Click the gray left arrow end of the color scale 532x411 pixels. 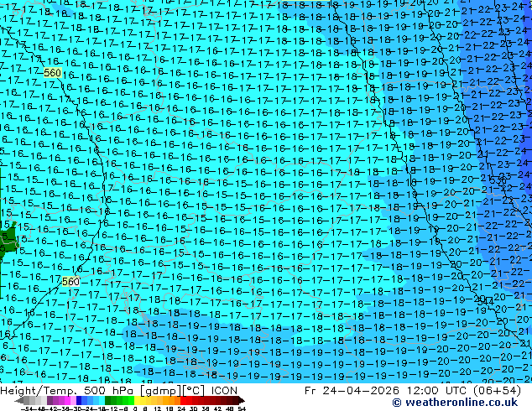(x=19, y=401)
